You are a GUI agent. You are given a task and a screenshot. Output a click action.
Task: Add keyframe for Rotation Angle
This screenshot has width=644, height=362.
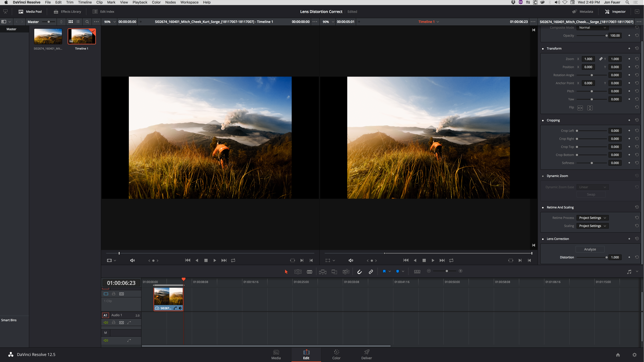(x=629, y=75)
